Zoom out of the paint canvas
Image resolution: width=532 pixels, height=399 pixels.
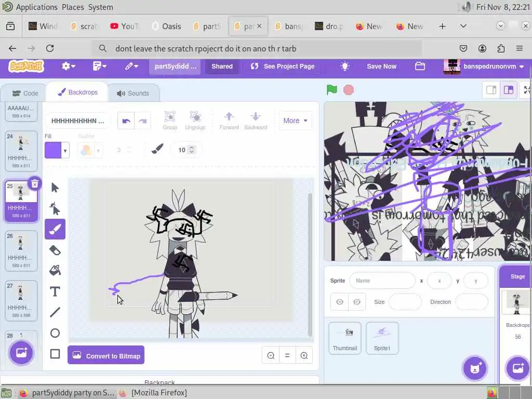pos(271,355)
